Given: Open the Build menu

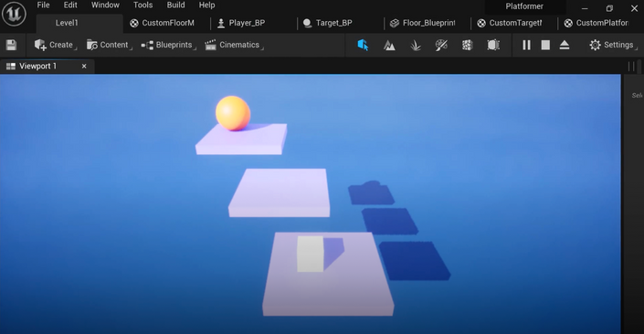Looking at the screenshot, I should point(175,5).
